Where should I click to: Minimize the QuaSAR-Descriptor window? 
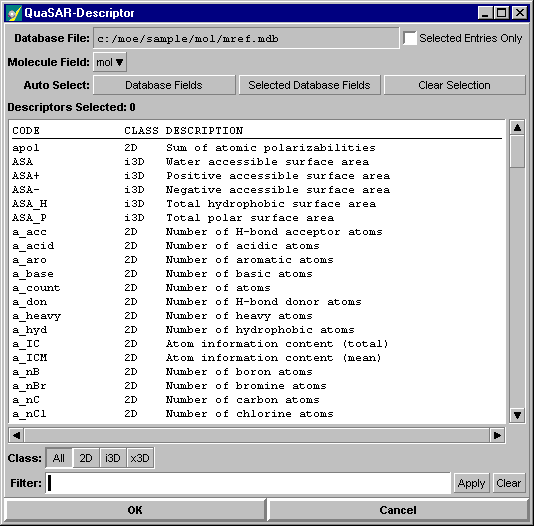coord(485,13)
